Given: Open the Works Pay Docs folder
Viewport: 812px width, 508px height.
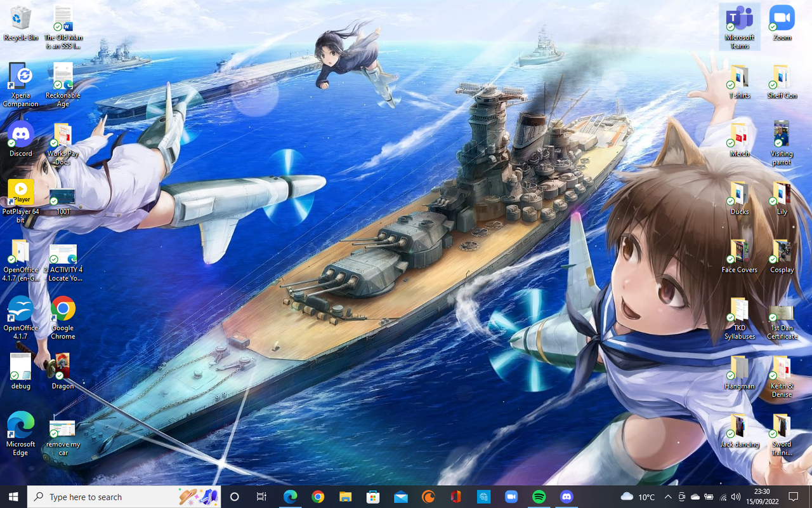Looking at the screenshot, I should (63, 144).
